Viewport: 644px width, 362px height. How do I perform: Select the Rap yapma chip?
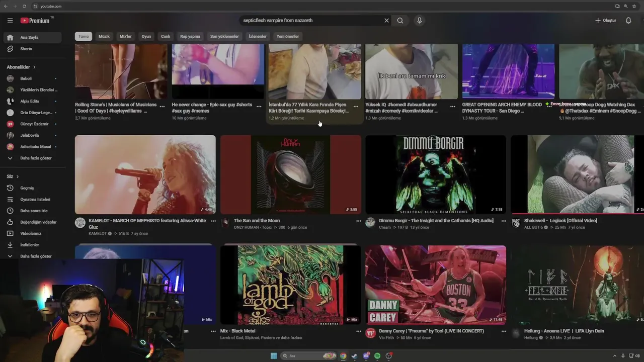[190, 36]
